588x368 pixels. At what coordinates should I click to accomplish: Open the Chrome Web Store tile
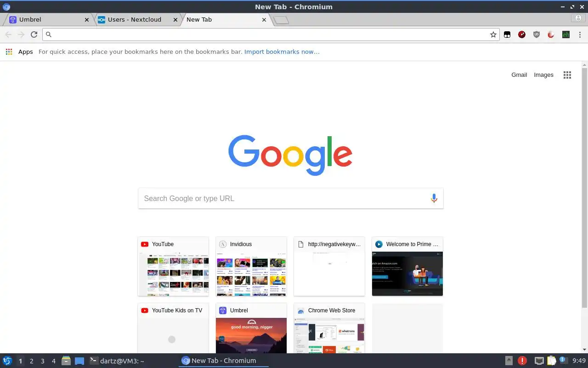[329, 328]
